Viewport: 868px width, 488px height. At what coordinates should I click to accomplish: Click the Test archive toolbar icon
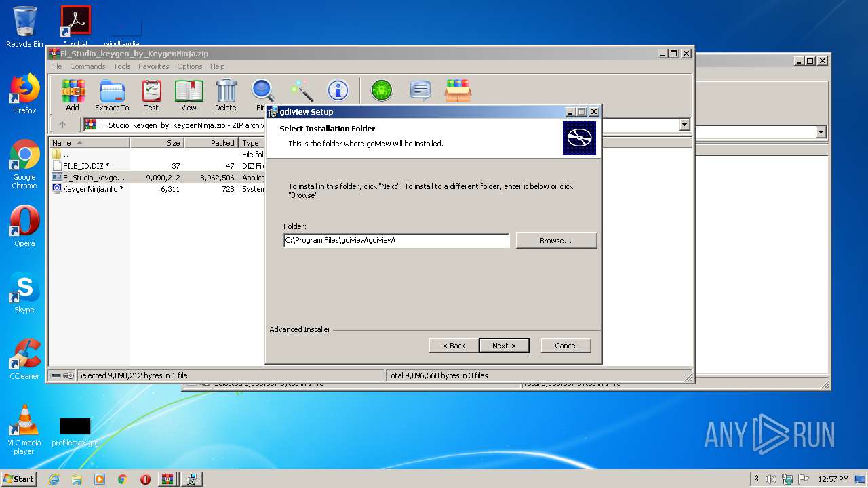151,95
